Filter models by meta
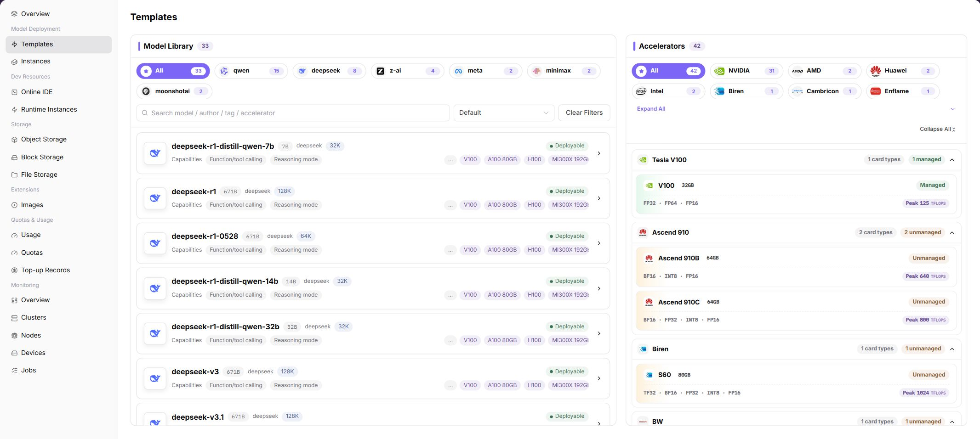The width and height of the screenshot is (980, 439). tap(485, 71)
